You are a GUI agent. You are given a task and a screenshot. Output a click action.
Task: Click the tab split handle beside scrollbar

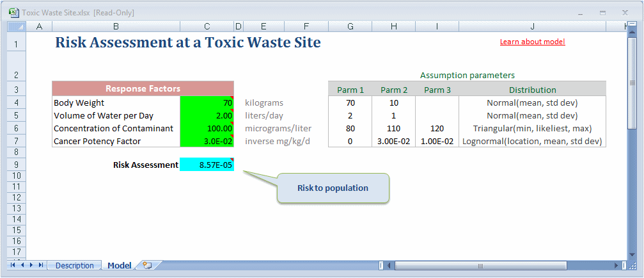(x=381, y=266)
